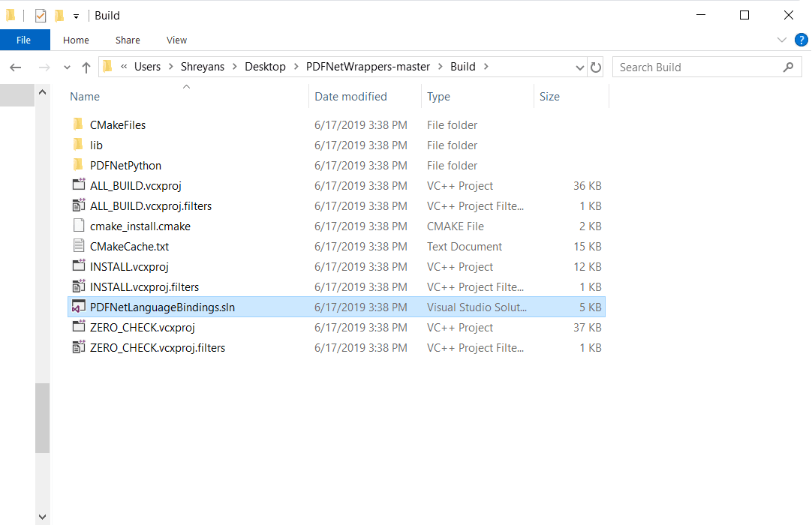
Task: Click the Back navigation arrow
Action: click(x=15, y=67)
